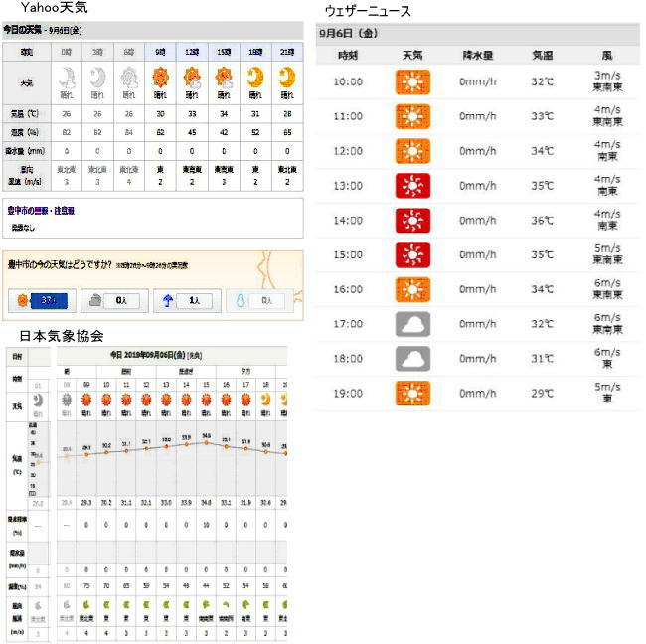
Task: Click 日本気象協会 moon icon for hour 18
Action: tap(265, 400)
